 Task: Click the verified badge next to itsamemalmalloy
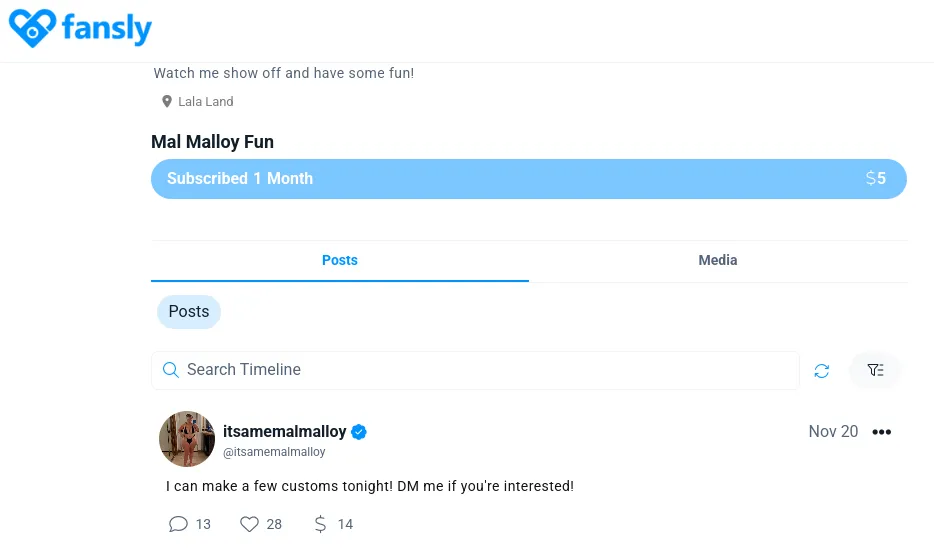(x=359, y=432)
